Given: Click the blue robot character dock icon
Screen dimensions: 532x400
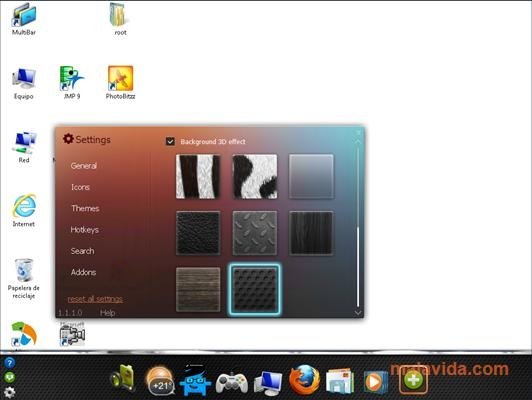Looking at the screenshot, I should 195,381.
